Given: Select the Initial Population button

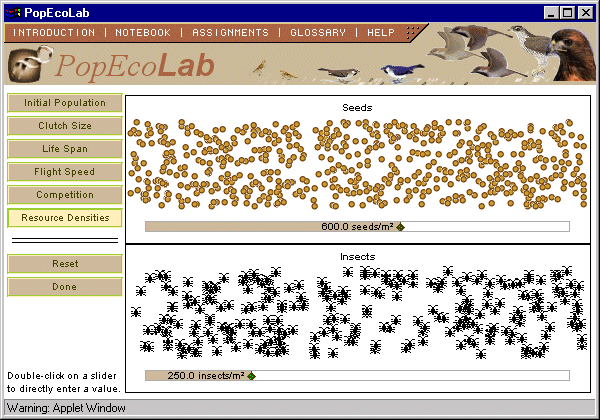Looking at the screenshot, I should tap(65, 103).
